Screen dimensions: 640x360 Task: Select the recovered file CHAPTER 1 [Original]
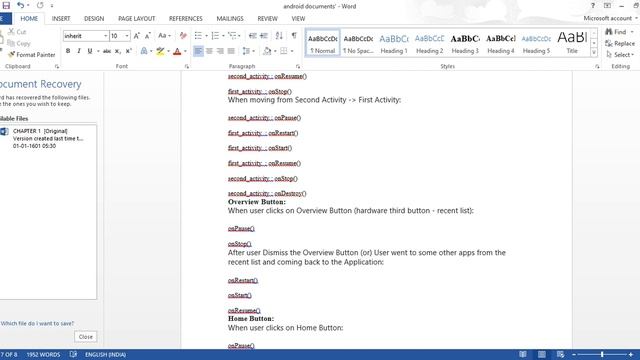click(48, 138)
